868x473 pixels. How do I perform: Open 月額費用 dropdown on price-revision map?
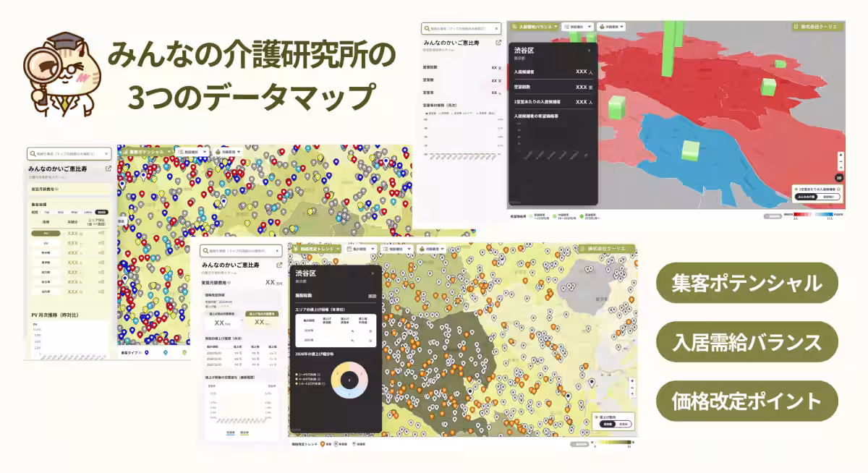[432, 249]
